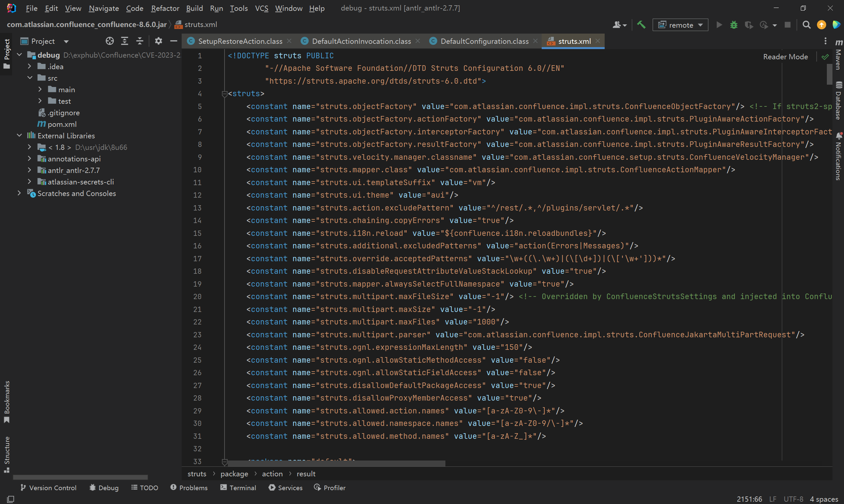Open the Maven tool window

pos(839,55)
